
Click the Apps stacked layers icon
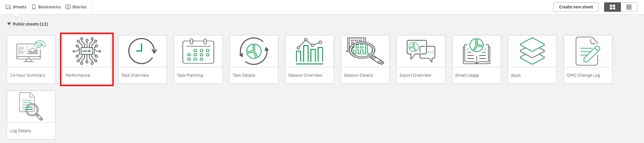[x=532, y=51]
